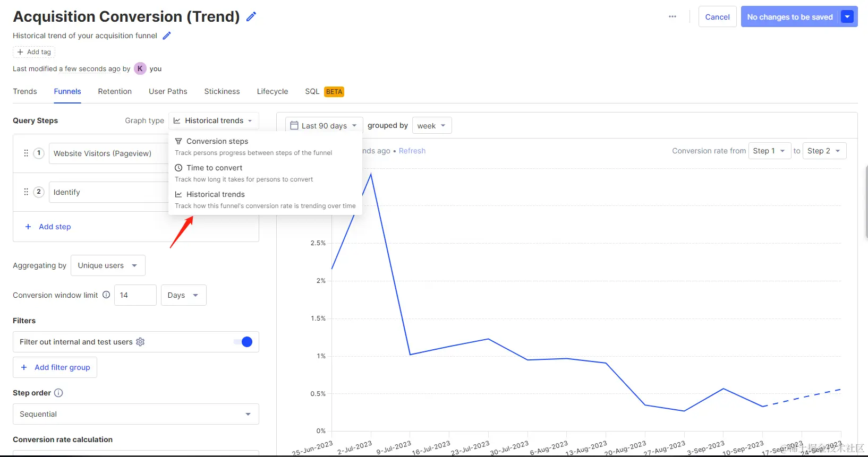
Task: Go to the Lifecycle tab
Action: coord(273,91)
